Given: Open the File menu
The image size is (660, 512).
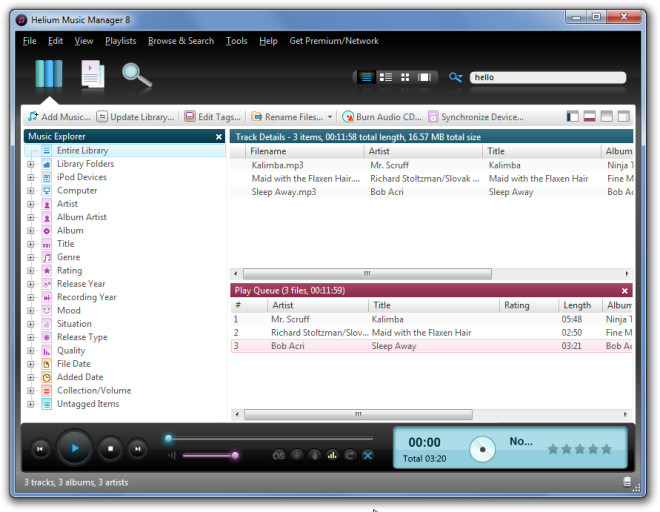Looking at the screenshot, I should pos(29,41).
